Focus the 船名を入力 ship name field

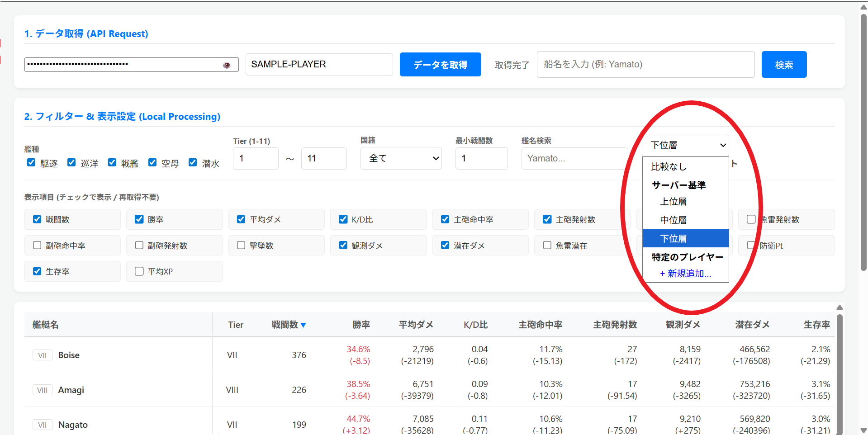pyautogui.click(x=645, y=65)
